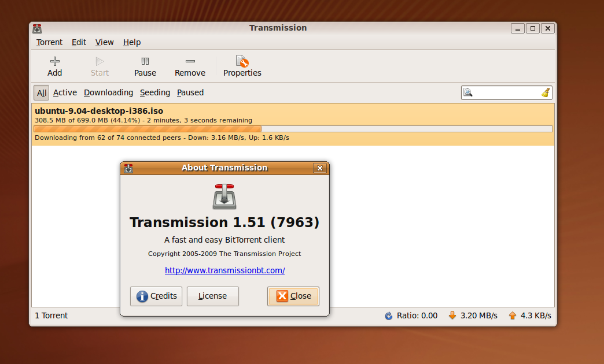This screenshot has width=604, height=364.
Task: Select the All filter tab
Action: pyautogui.click(x=41, y=92)
